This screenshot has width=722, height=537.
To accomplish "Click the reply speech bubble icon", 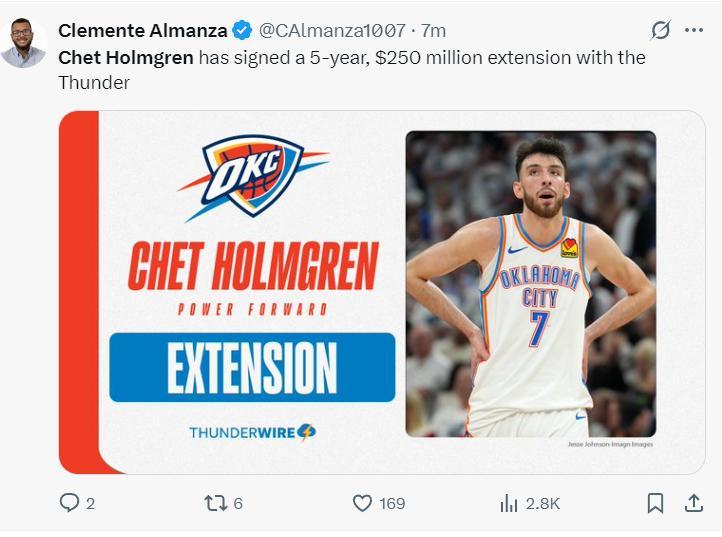I will click(x=69, y=503).
